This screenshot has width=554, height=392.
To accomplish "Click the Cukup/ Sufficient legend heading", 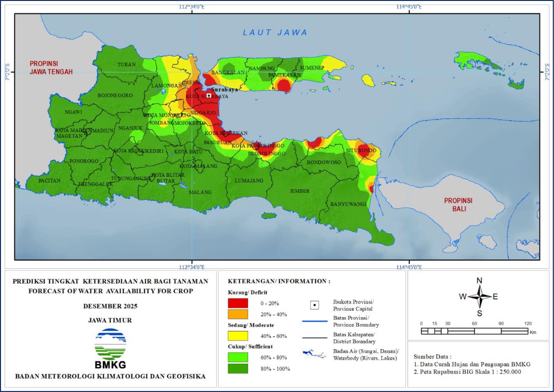I will 250,346.
